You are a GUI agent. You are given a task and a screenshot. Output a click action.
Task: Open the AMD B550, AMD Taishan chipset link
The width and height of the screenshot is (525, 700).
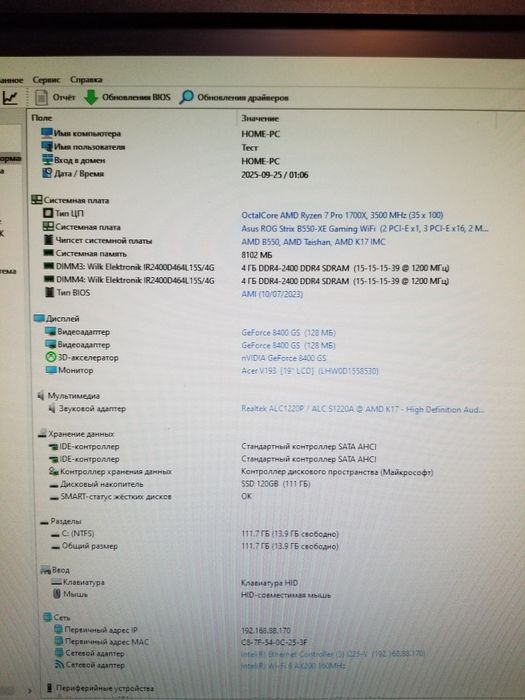313,242
